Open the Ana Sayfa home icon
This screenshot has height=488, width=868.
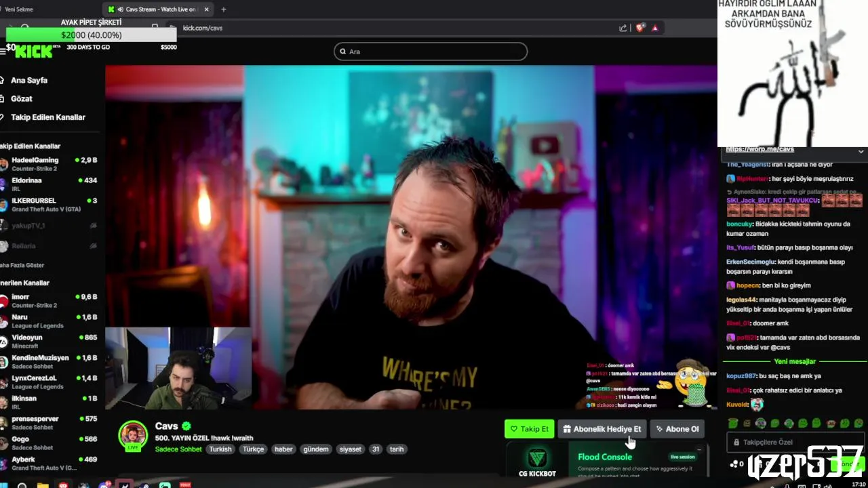tap(3, 80)
